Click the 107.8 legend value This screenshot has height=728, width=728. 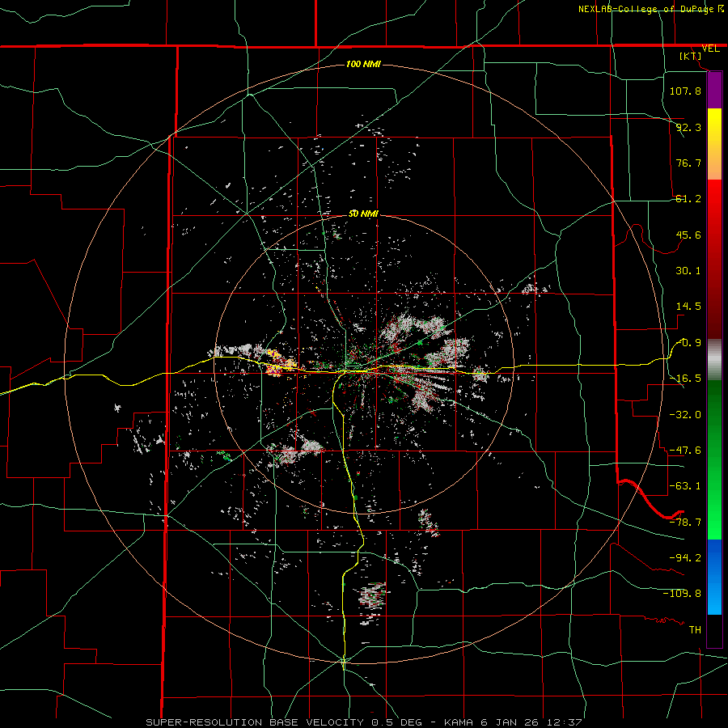point(685,91)
